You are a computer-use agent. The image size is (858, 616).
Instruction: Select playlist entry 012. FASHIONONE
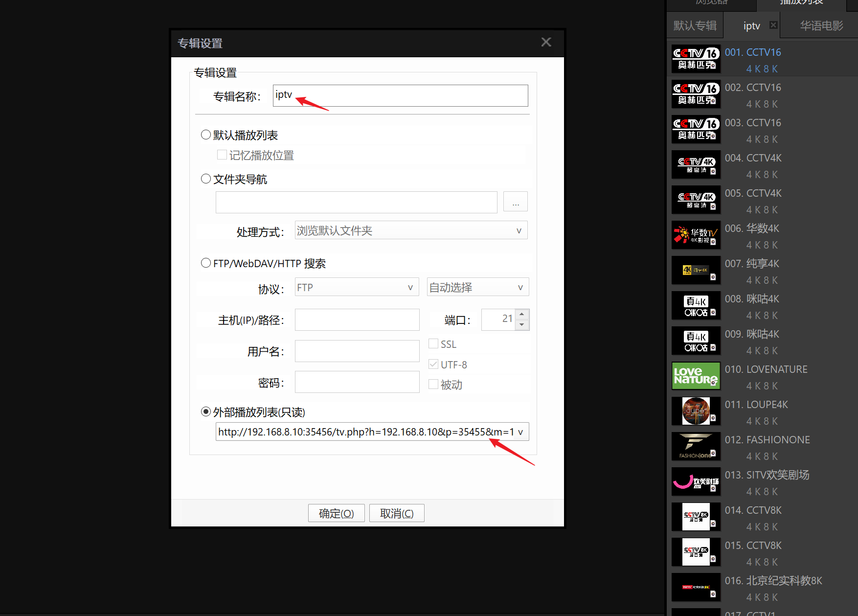pos(763,447)
